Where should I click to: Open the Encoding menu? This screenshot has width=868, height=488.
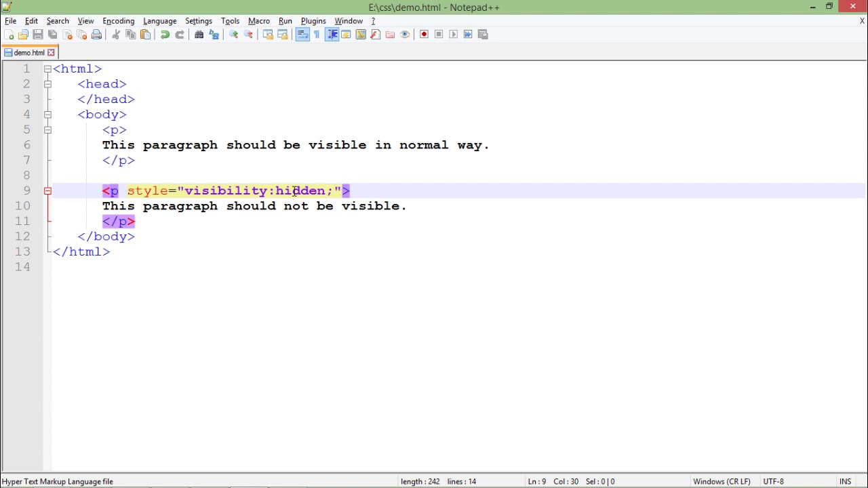coord(119,21)
